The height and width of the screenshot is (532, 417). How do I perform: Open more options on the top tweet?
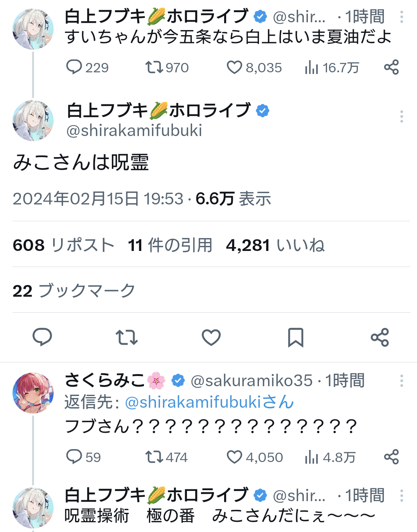coord(402,17)
